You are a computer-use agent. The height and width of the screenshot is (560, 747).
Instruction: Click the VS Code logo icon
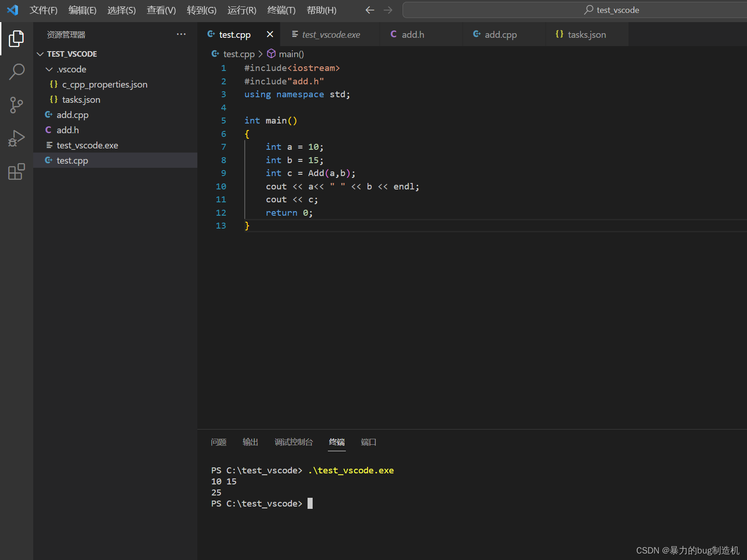coord(12,10)
